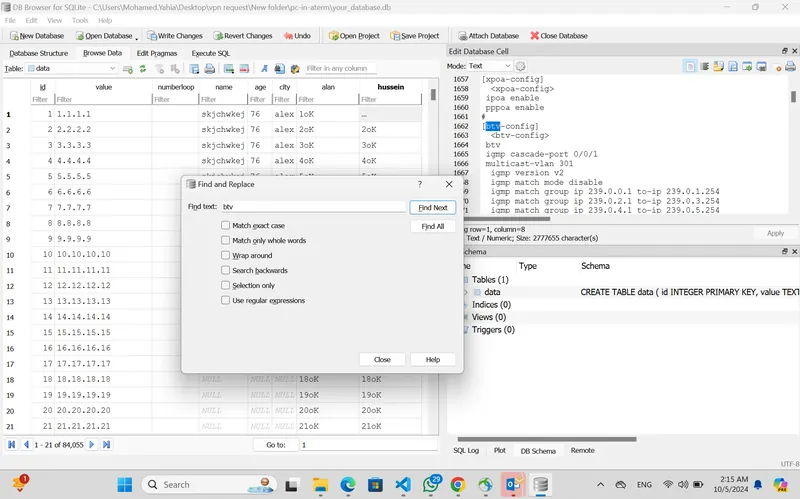Jump to last page of table rows
The height and width of the screenshot is (499, 800).
(x=106, y=444)
